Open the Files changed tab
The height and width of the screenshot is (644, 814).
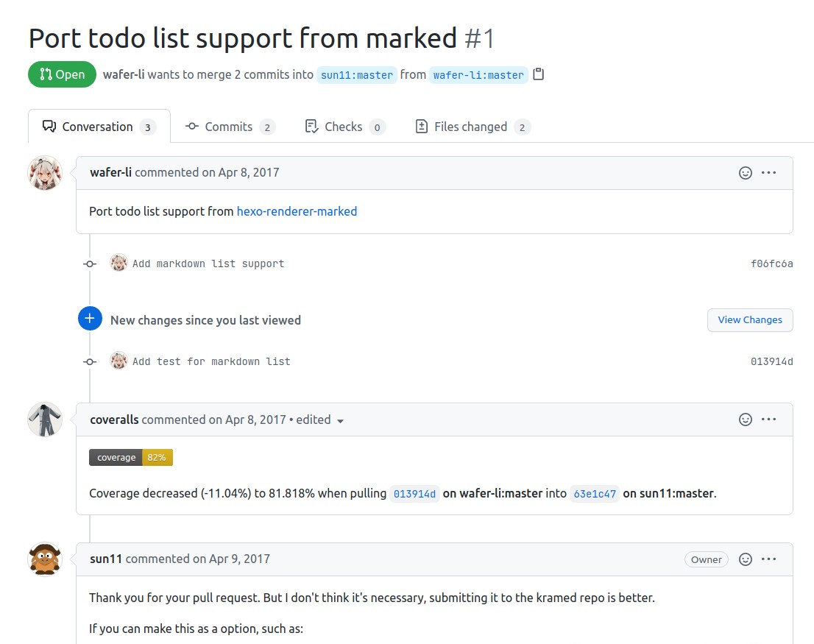tap(472, 127)
